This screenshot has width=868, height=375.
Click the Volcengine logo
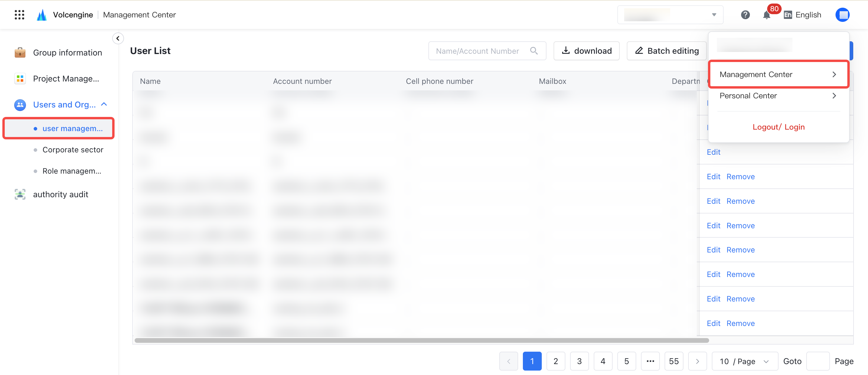(x=41, y=15)
